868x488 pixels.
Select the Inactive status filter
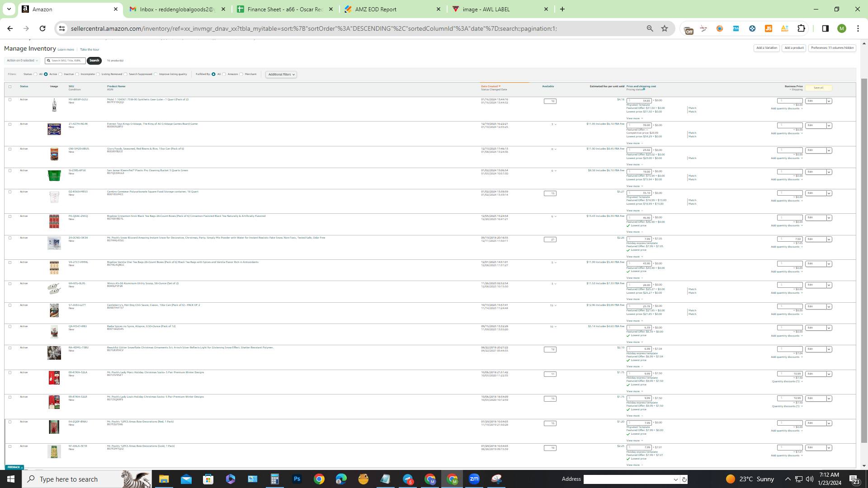pos(60,74)
